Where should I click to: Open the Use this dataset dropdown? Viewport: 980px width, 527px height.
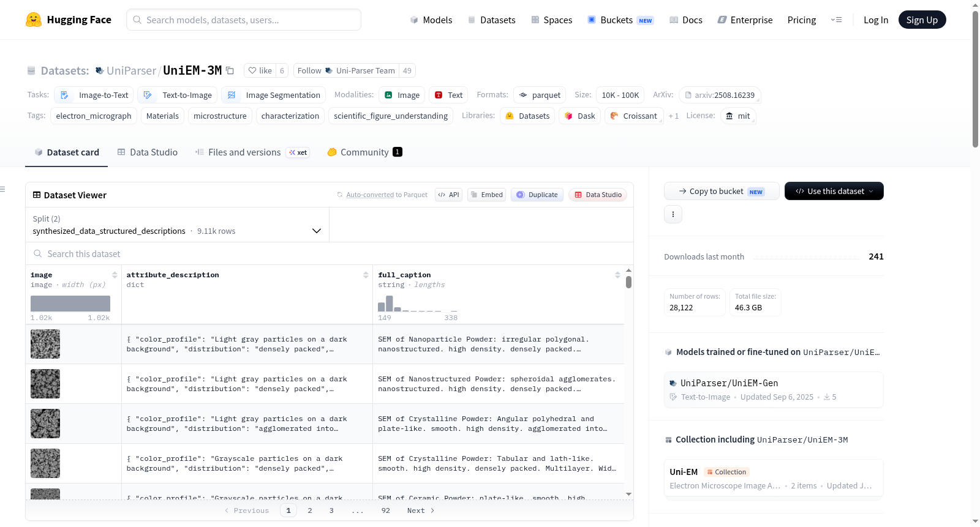tap(834, 191)
